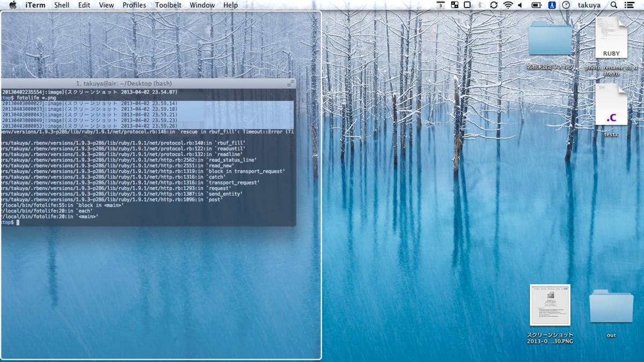Click the terminal title 'takuya@air: ~/Desktop (bash)'
This screenshot has height=362, width=644.
(x=124, y=84)
